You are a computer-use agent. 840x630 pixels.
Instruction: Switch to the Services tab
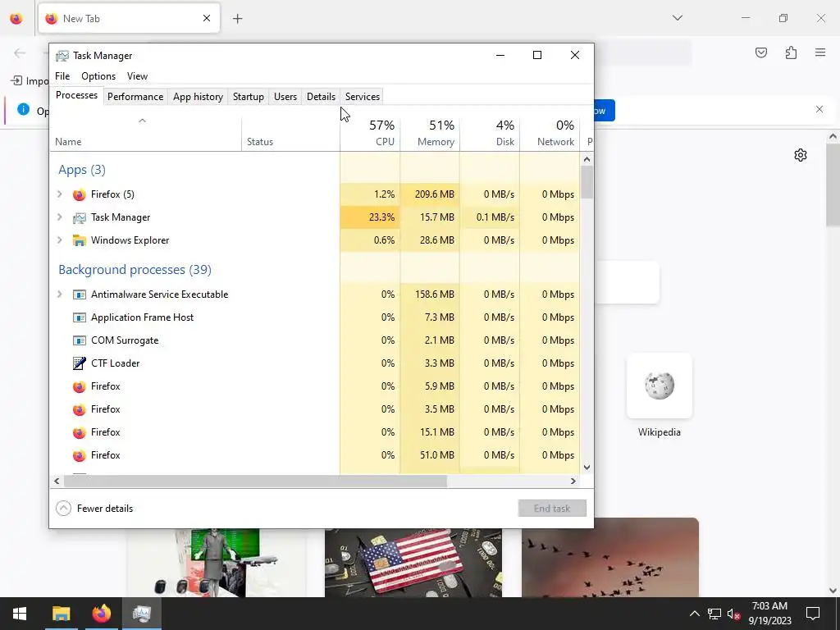point(362,97)
